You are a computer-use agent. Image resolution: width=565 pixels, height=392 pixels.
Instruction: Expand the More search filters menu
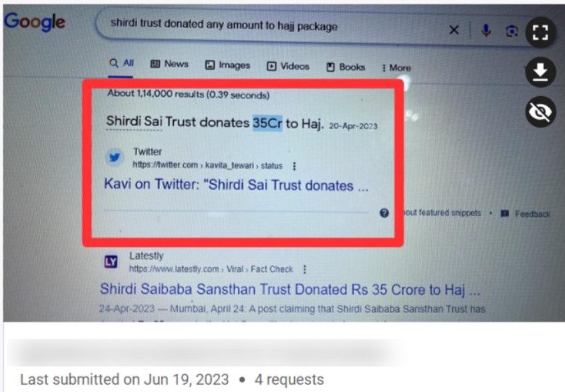pos(397,67)
